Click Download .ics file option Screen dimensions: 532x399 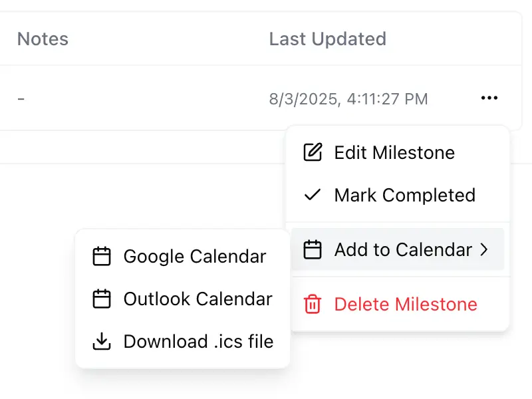198,341
